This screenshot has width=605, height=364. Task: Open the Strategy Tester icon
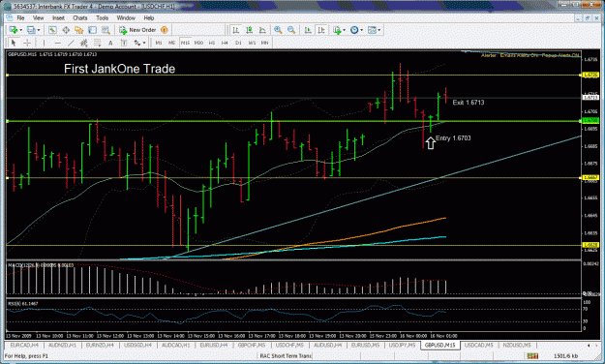pos(106,30)
